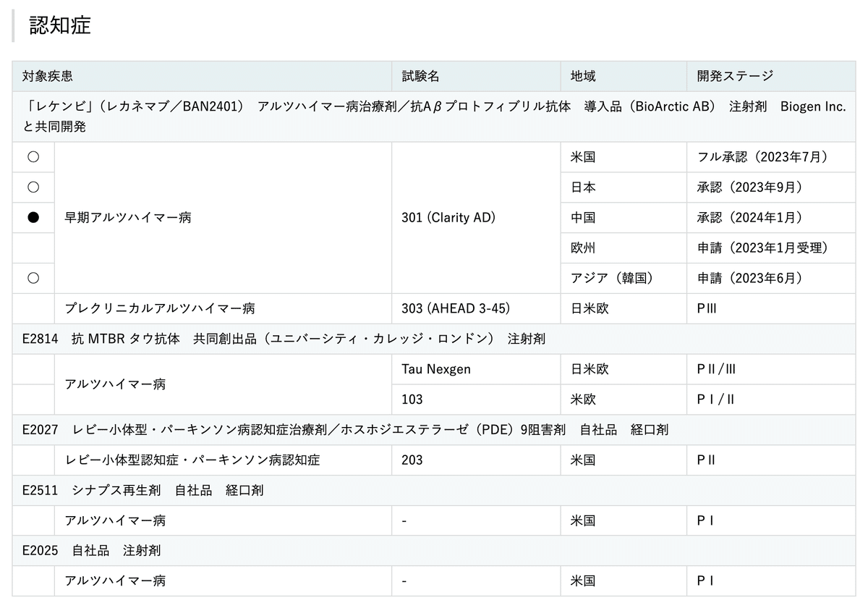Image resolution: width=868 pixels, height=608 pixels.
Task: Click 米国 in the E2511 row
Action: [x=583, y=520]
